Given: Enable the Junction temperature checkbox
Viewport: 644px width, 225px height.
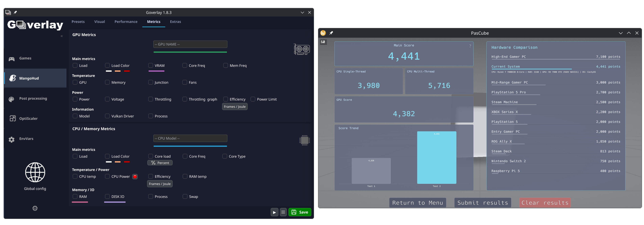Looking at the screenshot, I should click(151, 82).
